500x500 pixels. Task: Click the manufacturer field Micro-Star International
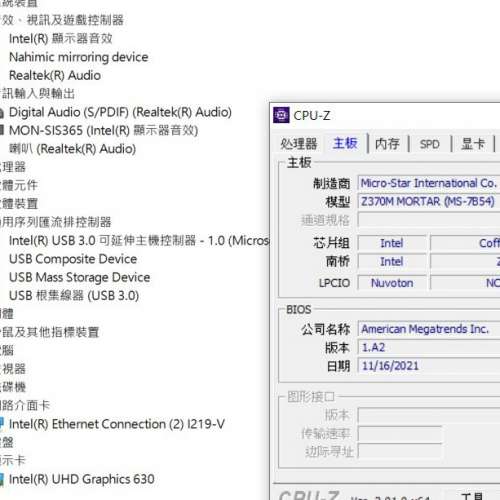pyautogui.click(x=429, y=183)
